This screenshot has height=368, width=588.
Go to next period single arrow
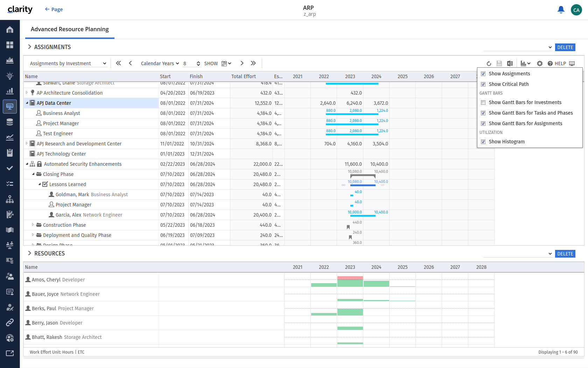tap(242, 63)
